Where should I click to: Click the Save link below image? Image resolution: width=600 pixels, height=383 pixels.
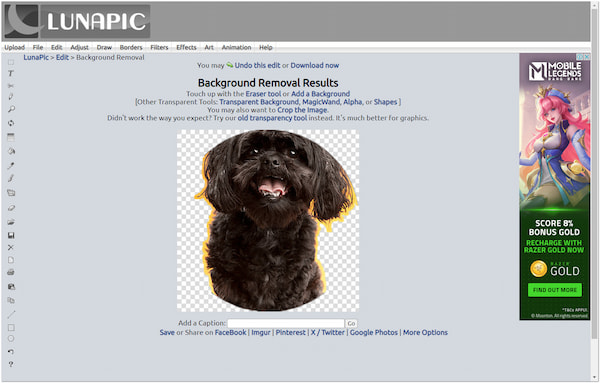point(167,332)
